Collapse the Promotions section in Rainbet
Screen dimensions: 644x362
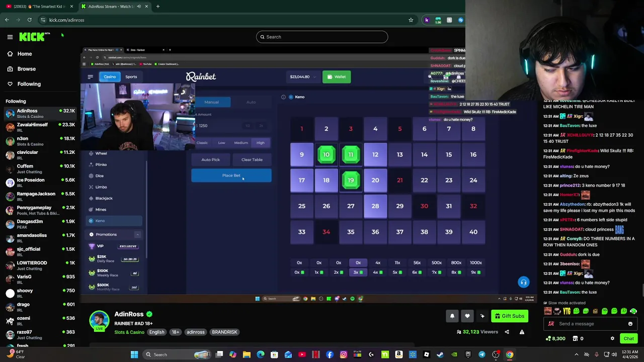pos(137,234)
